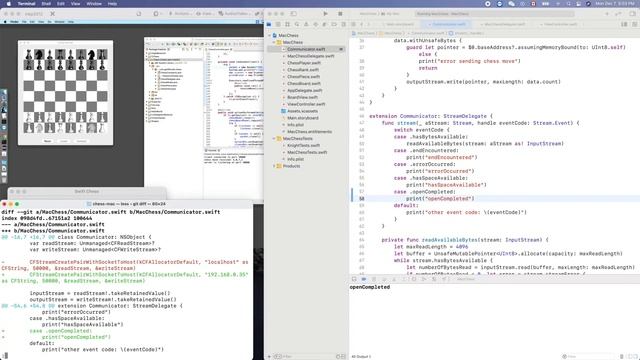Select the Project navigator folder icon
The width and height of the screenshot is (640, 360).
[269, 24]
